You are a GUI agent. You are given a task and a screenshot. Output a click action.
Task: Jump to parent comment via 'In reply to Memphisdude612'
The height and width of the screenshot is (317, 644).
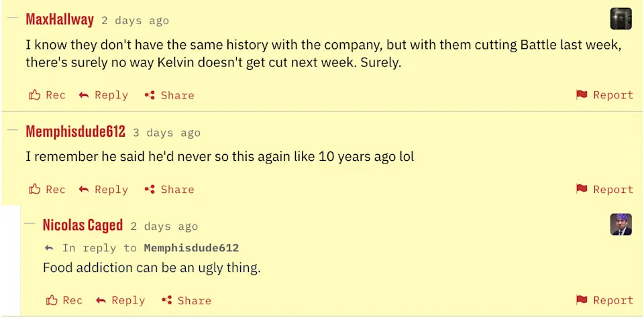[191, 248]
